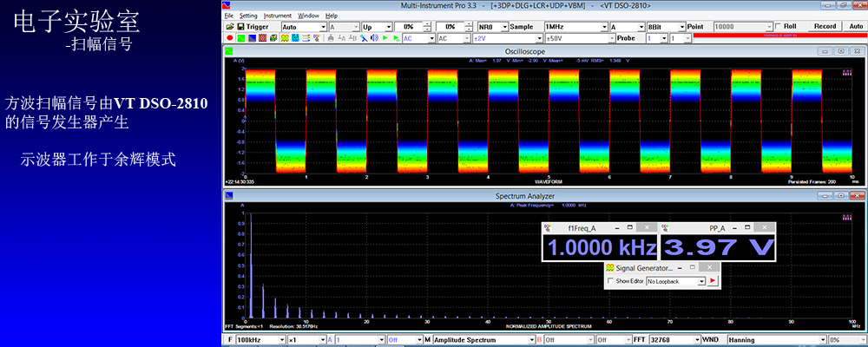Open the LCR Meter striped-lines icon
This screenshot has width=868, height=347.
pyautogui.click(x=306, y=38)
